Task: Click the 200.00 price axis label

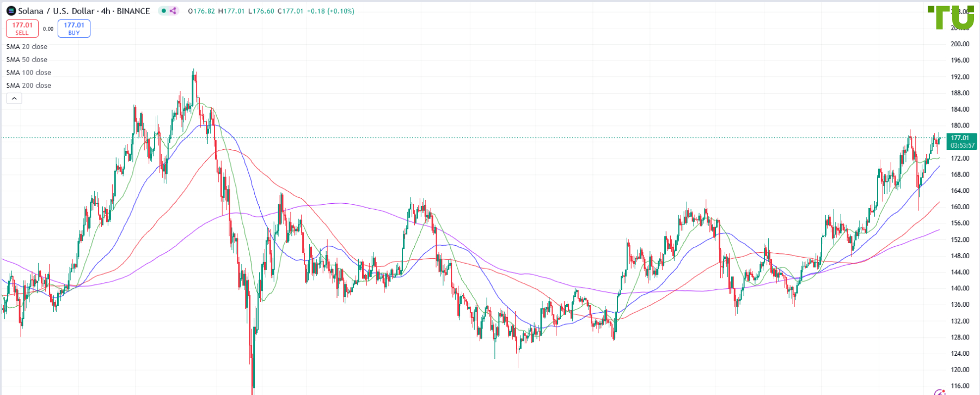Action: point(960,44)
